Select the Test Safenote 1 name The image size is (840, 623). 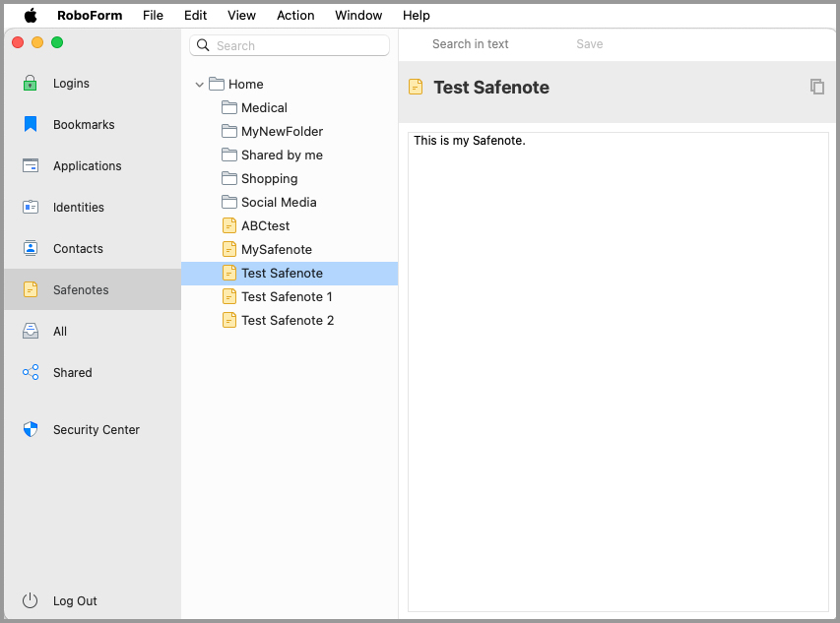point(287,296)
